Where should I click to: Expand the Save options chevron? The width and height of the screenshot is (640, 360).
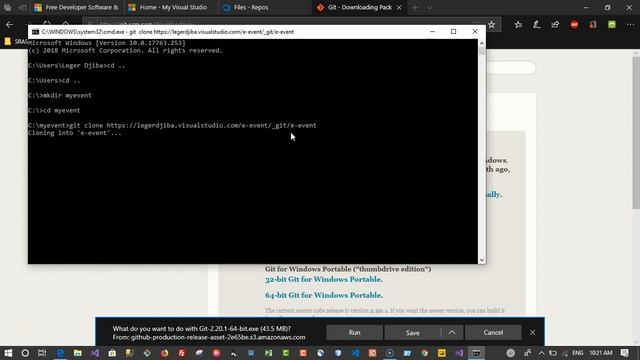(x=452, y=332)
